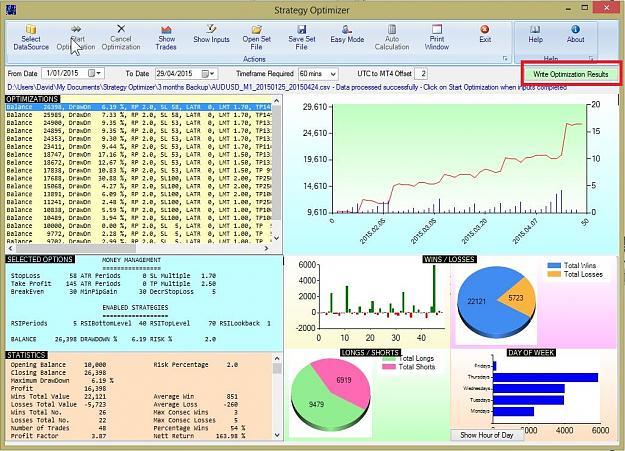This screenshot has height=451, width=625.
Task: Print Window using toolbar icon
Action: point(437,37)
